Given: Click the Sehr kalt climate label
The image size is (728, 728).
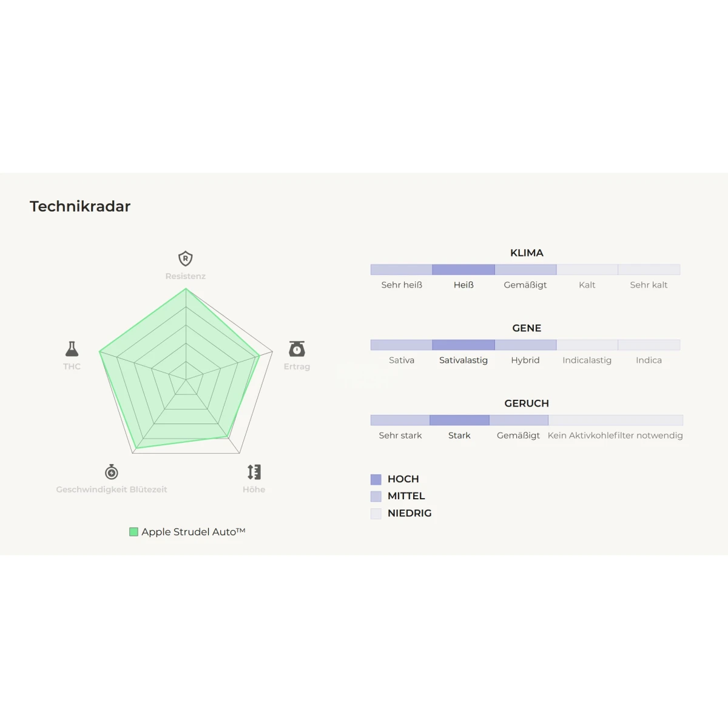Looking at the screenshot, I should coord(649,285).
